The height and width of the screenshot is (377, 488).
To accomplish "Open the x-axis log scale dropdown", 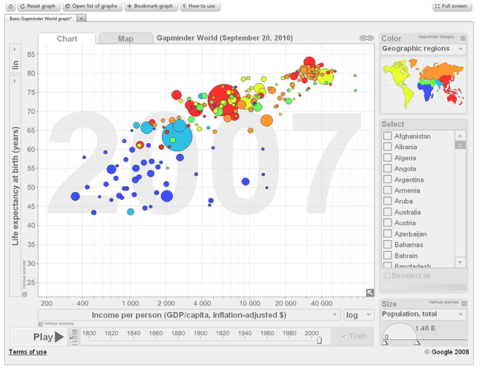I will click(x=358, y=315).
